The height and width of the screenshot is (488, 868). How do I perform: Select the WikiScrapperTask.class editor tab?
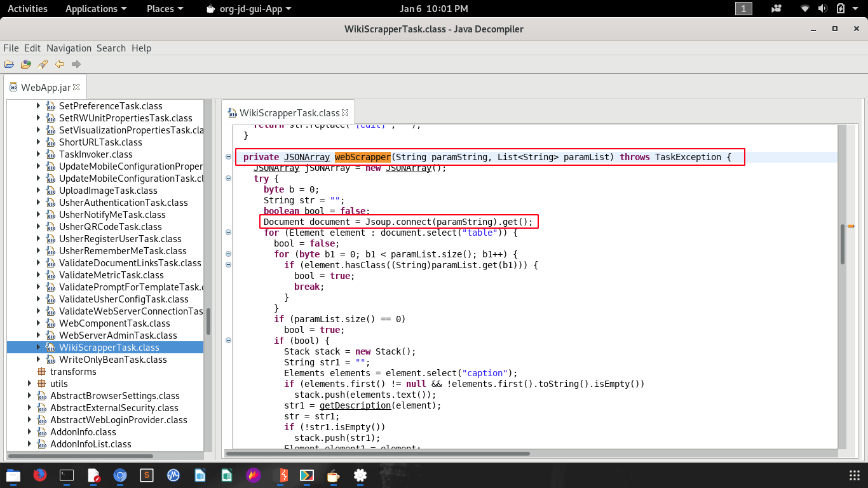(x=288, y=112)
